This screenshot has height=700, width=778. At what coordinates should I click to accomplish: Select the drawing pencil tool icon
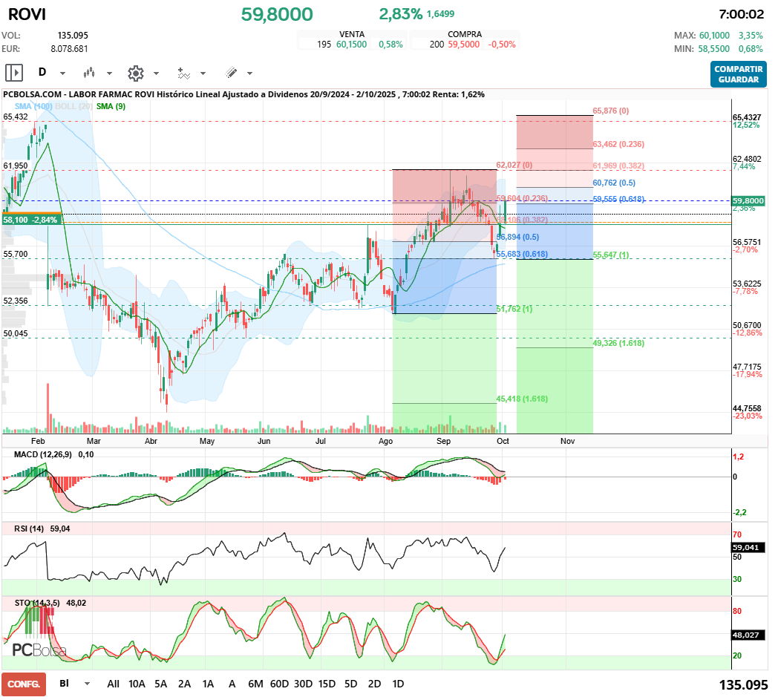[231, 73]
